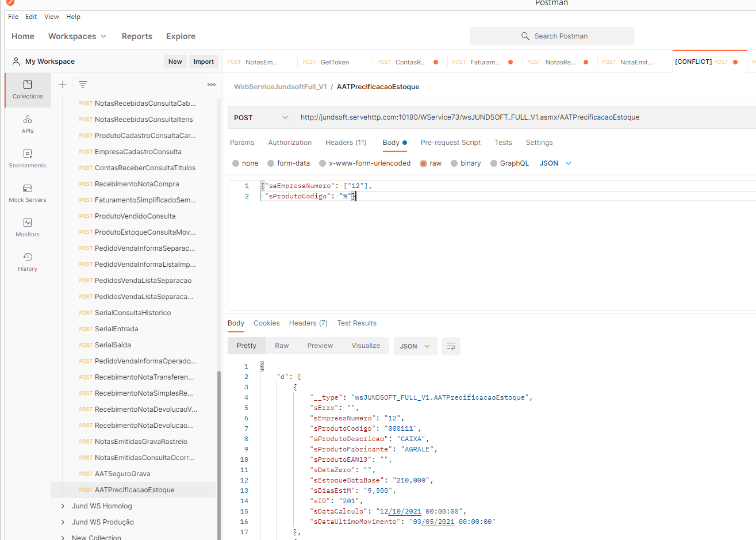Switch response view to Visualize

[366, 346]
